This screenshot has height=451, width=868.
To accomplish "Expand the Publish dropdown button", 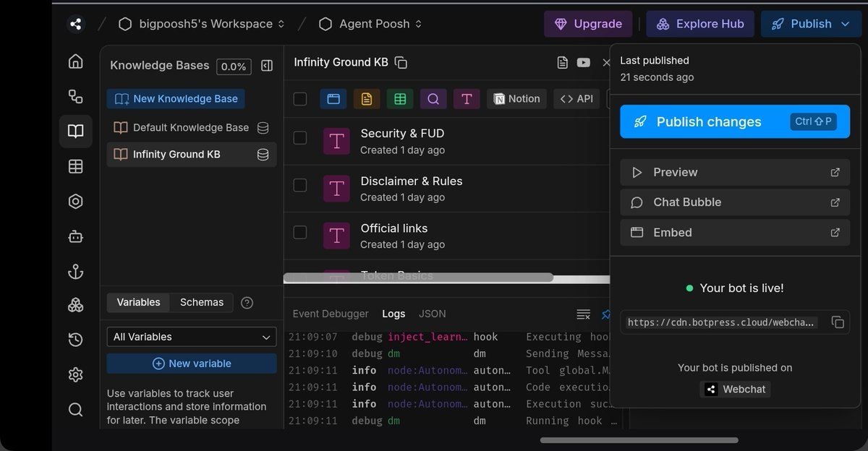I will pyautogui.click(x=809, y=24).
